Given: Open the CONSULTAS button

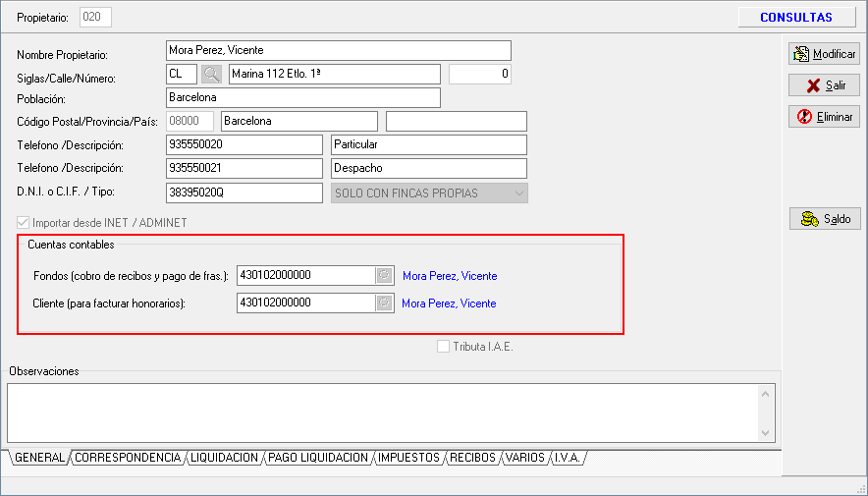Looking at the screenshot, I should [x=796, y=17].
